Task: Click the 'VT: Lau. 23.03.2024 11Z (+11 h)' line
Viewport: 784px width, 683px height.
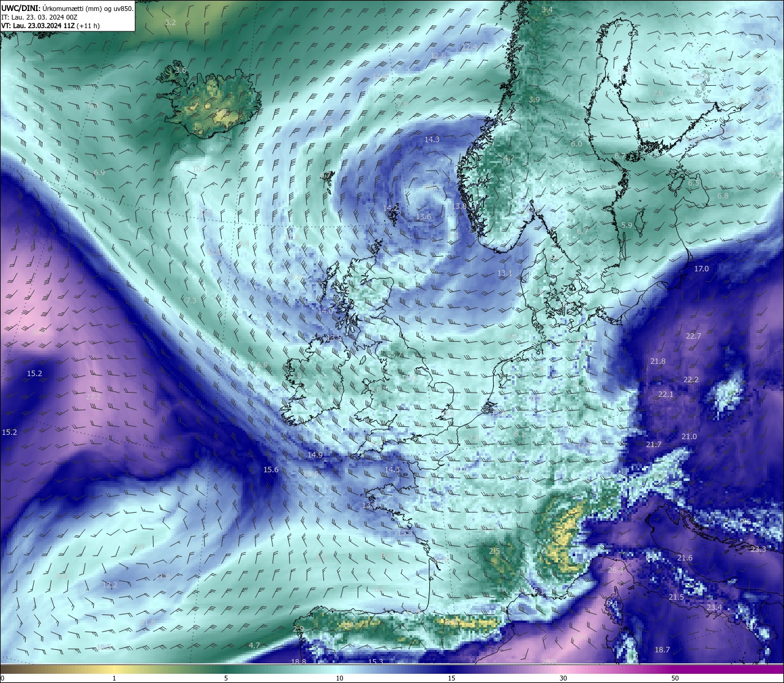Action: (50, 26)
